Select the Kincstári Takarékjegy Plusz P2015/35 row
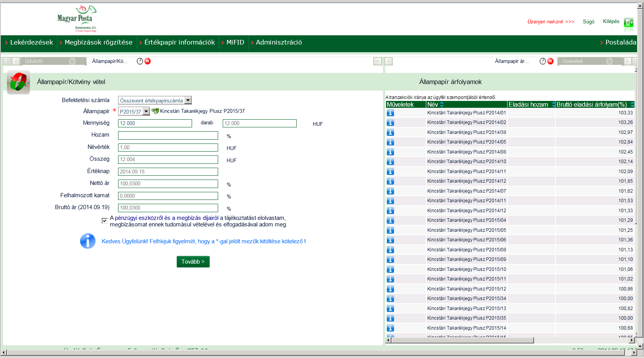The width and height of the screenshot is (644, 358). point(510,318)
